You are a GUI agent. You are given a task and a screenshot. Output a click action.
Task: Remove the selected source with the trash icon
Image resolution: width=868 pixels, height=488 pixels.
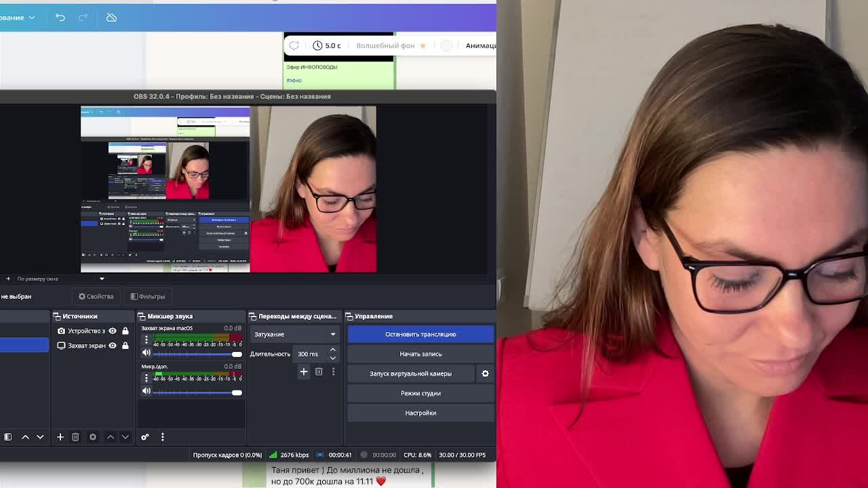point(75,437)
